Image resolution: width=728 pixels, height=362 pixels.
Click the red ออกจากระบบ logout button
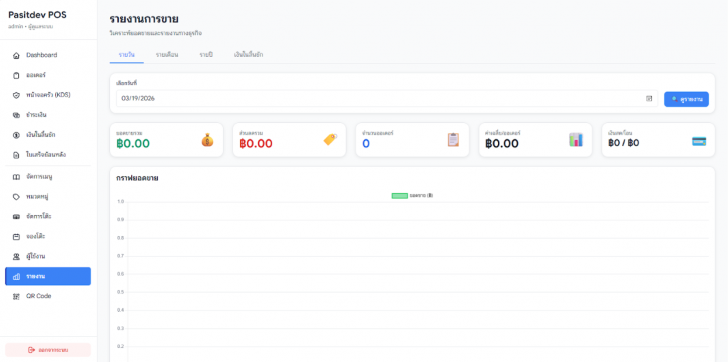pos(48,349)
